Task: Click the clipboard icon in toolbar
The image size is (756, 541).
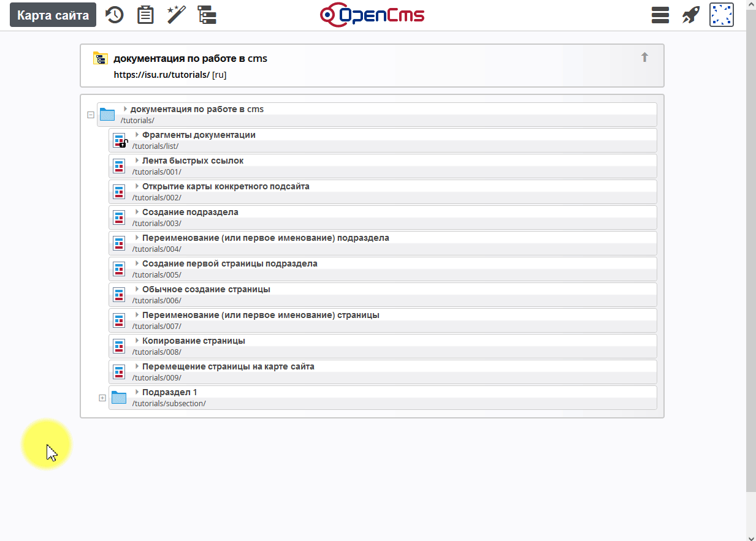Action: 145,15
